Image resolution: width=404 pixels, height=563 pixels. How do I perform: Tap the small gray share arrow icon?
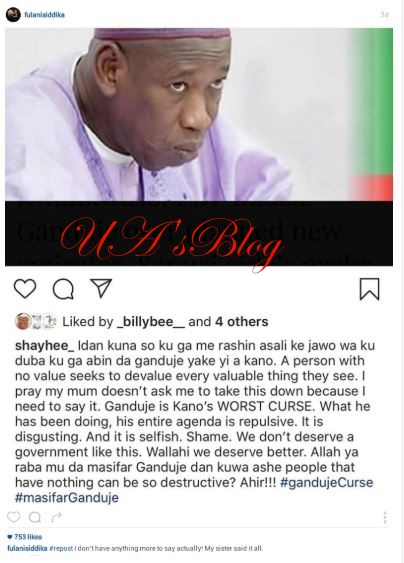pos(57,517)
